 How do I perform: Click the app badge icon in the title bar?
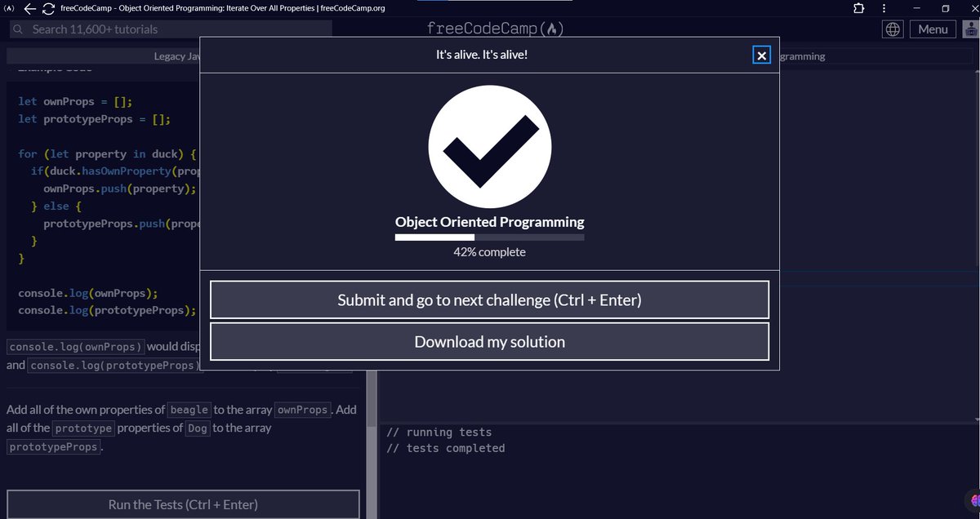tap(9, 8)
